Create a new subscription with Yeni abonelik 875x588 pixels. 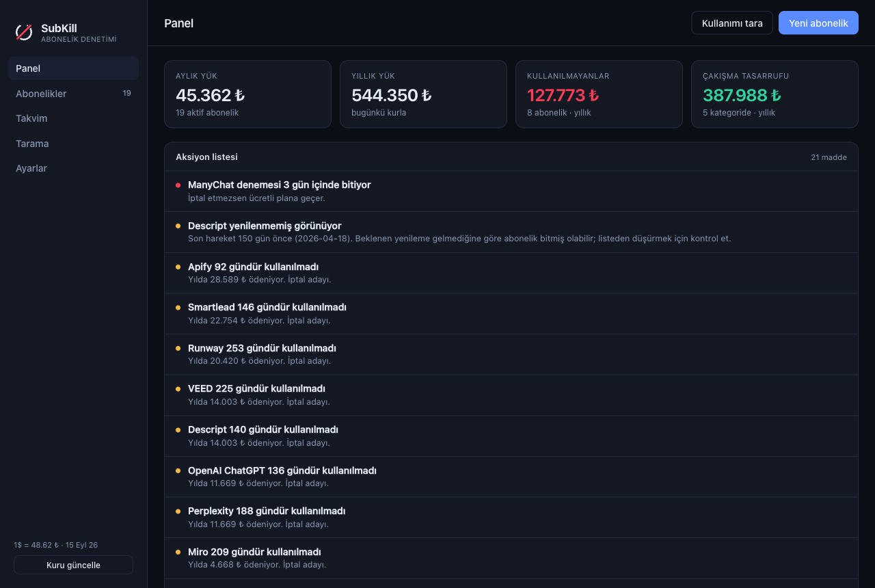[818, 23]
